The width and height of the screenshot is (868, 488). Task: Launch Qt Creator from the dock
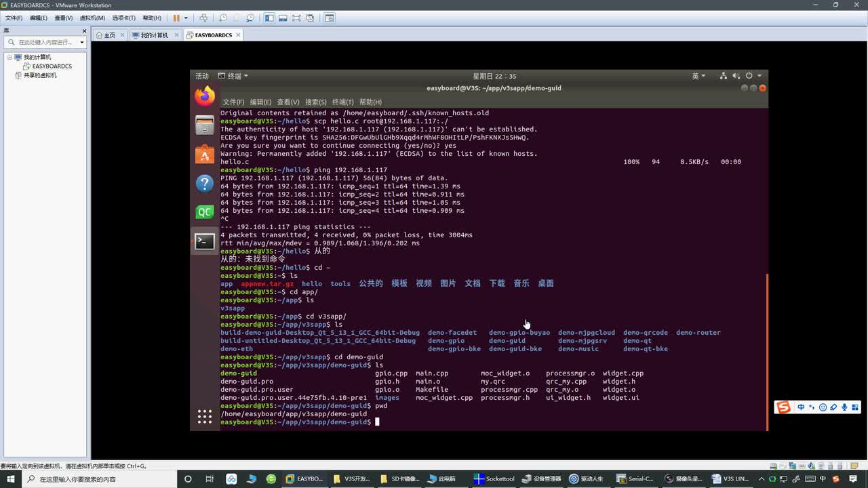click(205, 212)
